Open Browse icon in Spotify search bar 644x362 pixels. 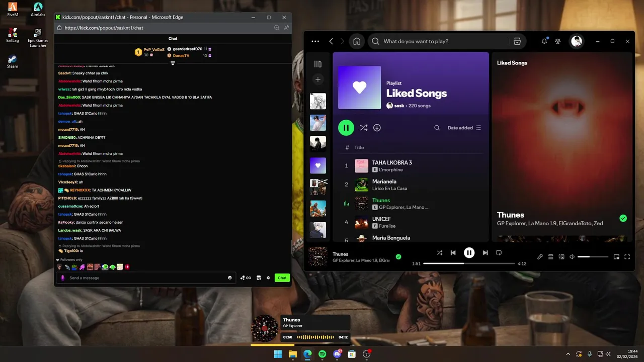coord(517,41)
